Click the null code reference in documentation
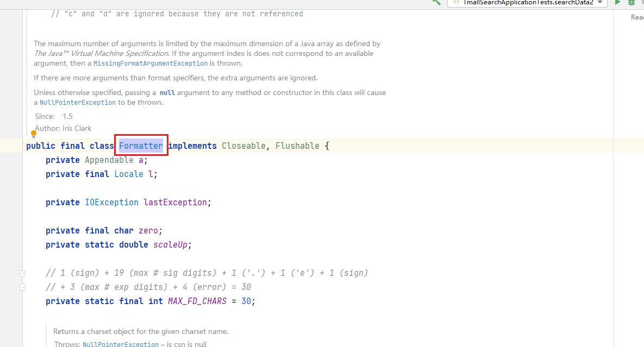 pos(167,93)
